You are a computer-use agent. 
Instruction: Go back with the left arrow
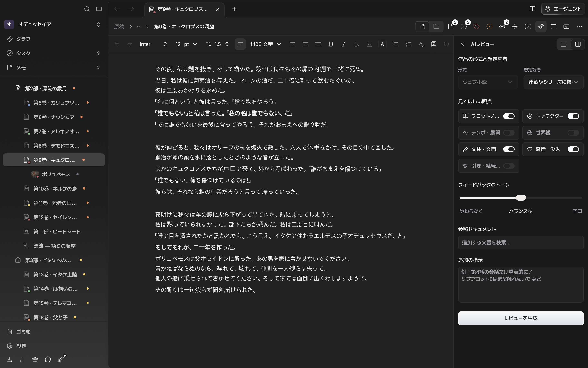pyautogui.click(x=117, y=9)
